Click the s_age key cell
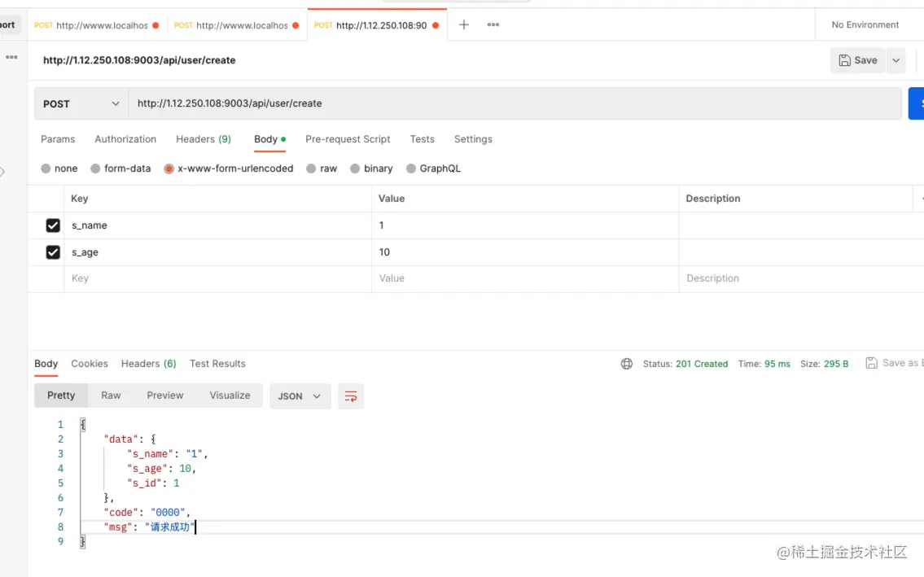 pos(217,252)
